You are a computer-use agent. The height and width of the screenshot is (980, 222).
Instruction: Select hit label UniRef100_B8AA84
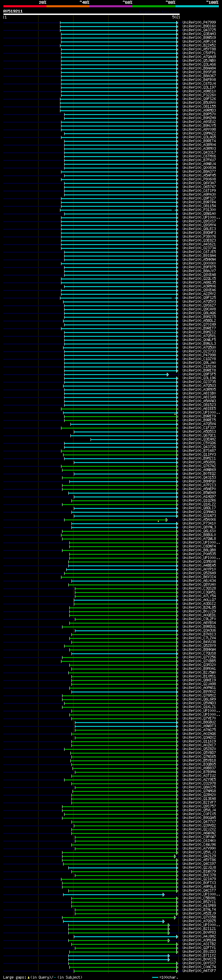pos(199,68)
